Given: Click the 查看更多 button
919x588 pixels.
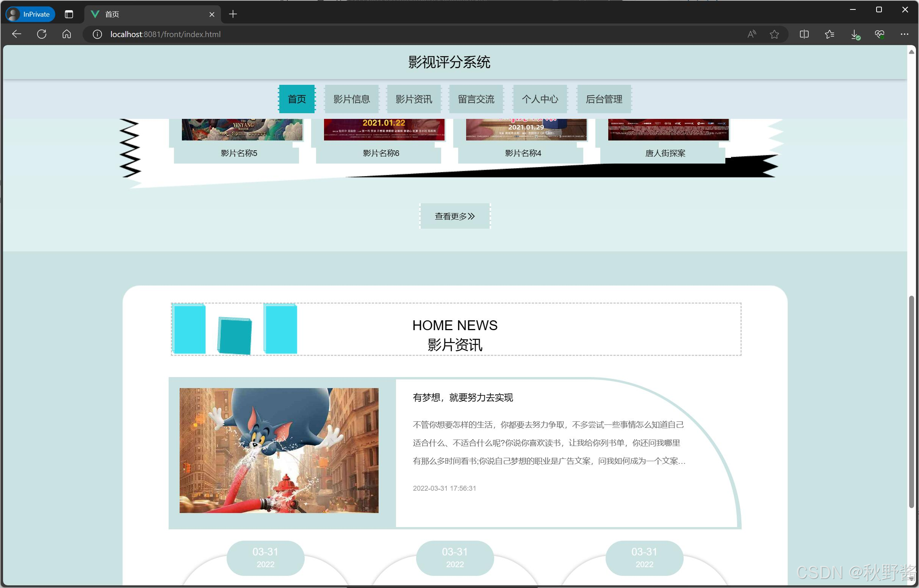Looking at the screenshot, I should 455,216.
